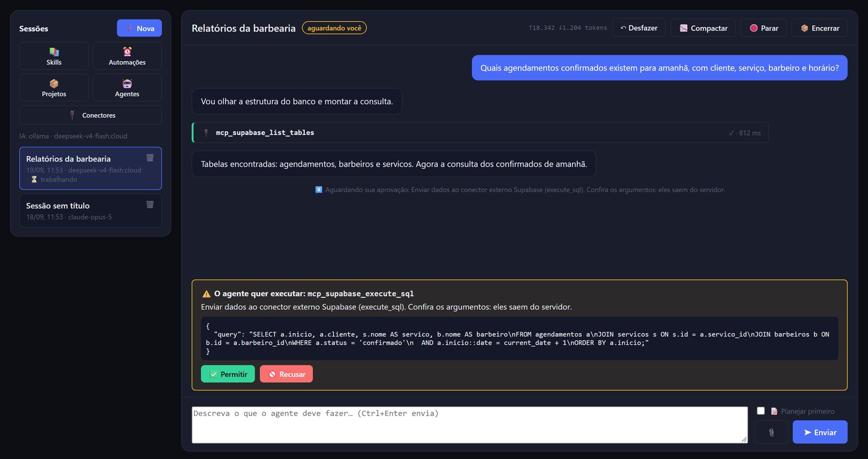Viewport: 868px width, 459px height.
Task: Click the resize handle of the prompt box
Action: (744, 439)
